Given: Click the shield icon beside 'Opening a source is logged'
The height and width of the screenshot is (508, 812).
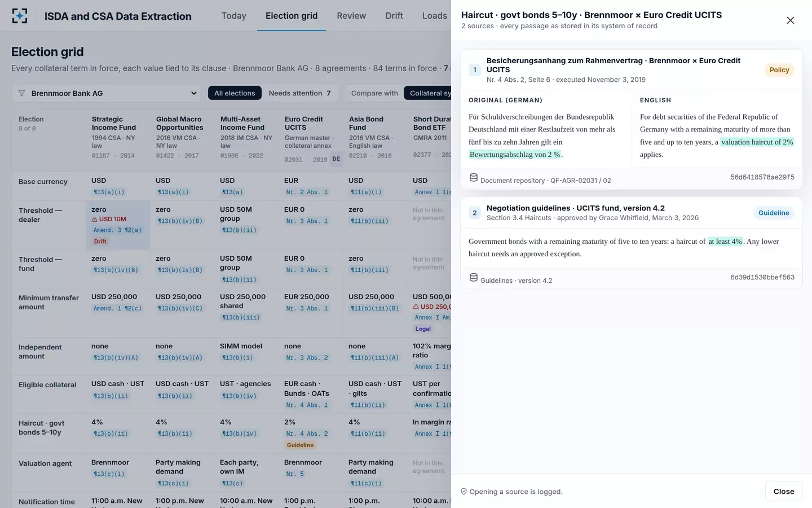Looking at the screenshot, I should (464, 492).
